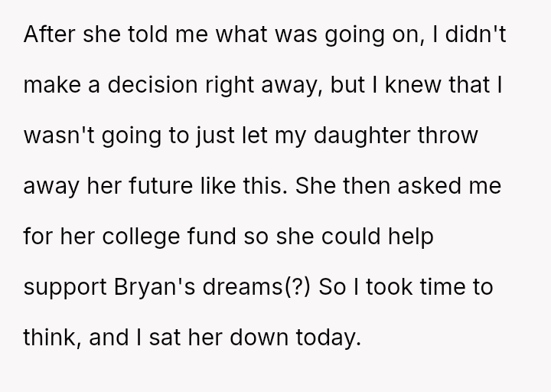Click the final word "today"
Screen dimensions: 551x392
(328, 335)
